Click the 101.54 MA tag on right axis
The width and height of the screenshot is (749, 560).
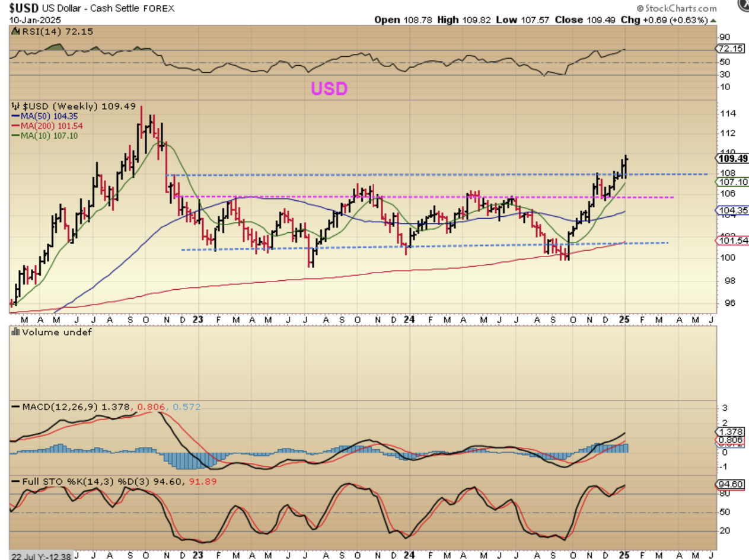[x=732, y=241]
